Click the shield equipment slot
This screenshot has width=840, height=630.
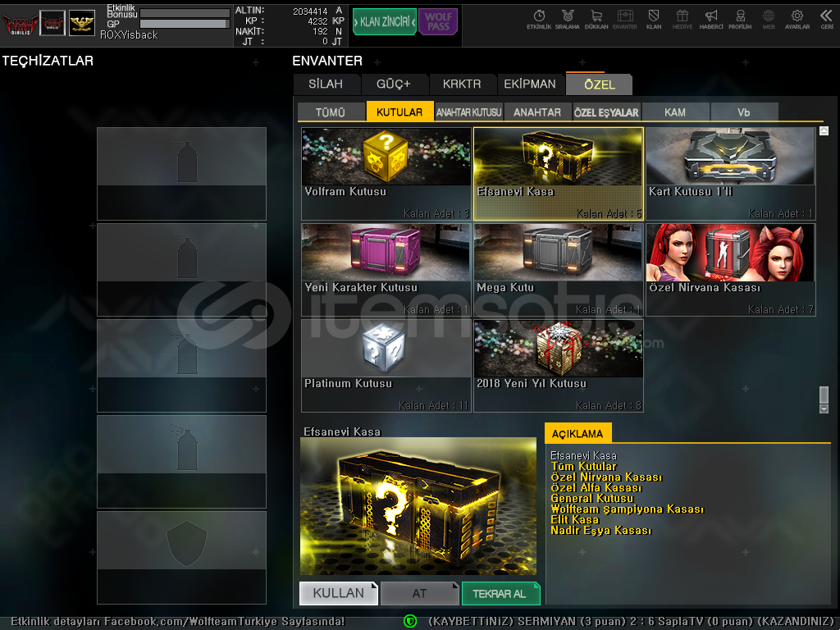pyautogui.click(x=181, y=557)
